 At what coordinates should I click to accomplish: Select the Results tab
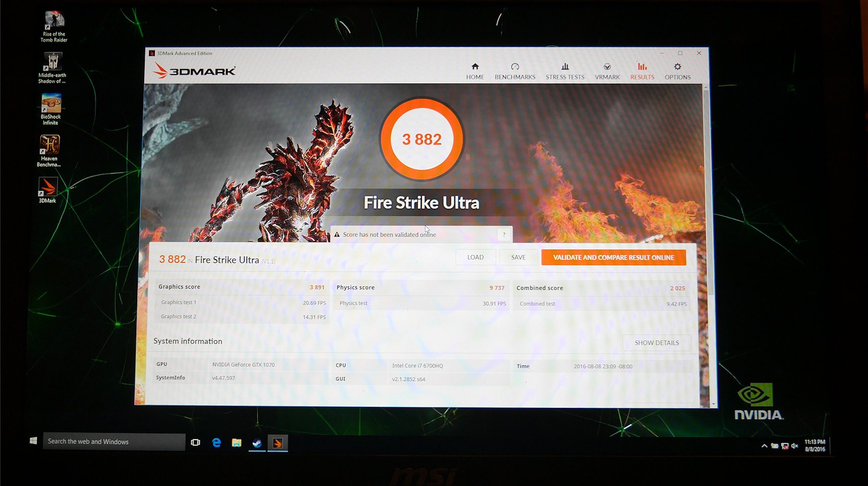point(642,72)
